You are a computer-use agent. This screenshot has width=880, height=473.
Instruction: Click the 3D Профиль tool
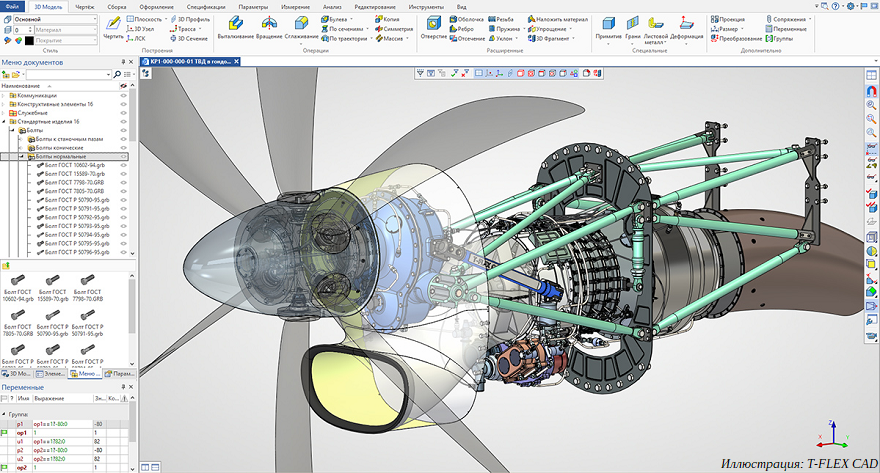pyautogui.click(x=190, y=19)
